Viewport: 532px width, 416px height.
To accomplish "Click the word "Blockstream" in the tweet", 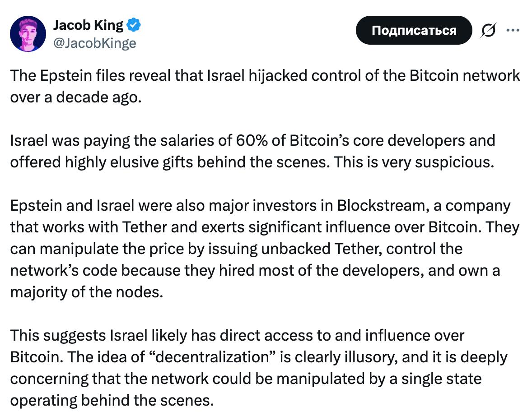I will 381,205.
